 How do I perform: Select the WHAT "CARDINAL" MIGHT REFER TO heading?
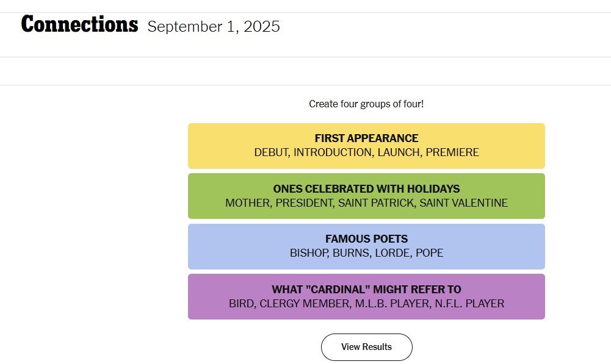(x=366, y=290)
